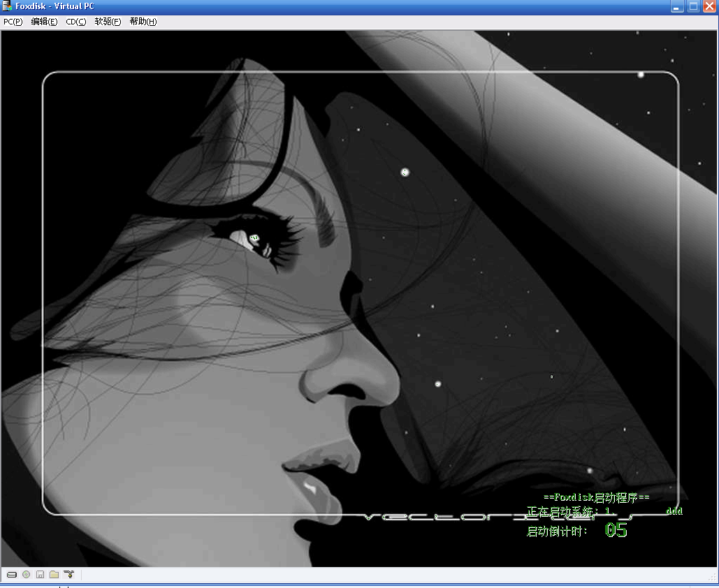The height and width of the screenshot is (588, 719).
Task: Close the Foxdisk Virtual PC window
Action: 709,6
